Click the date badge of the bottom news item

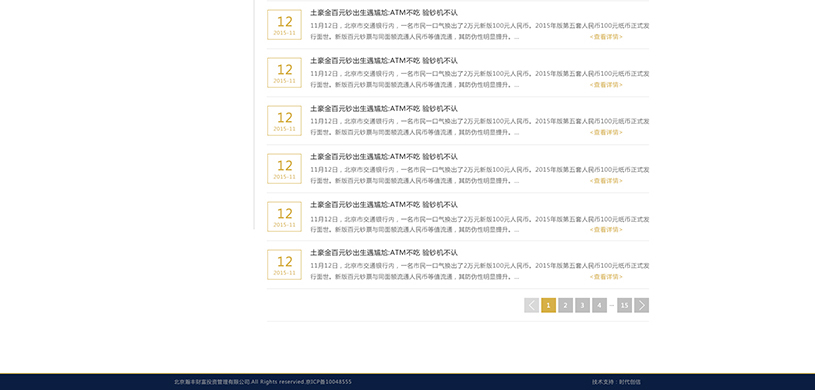coord(284,265)
